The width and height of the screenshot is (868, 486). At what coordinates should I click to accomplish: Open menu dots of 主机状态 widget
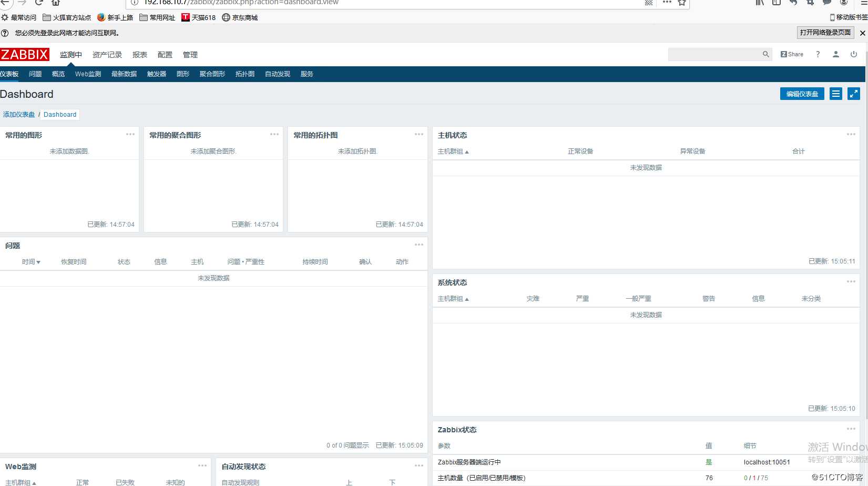coord(851,134)
